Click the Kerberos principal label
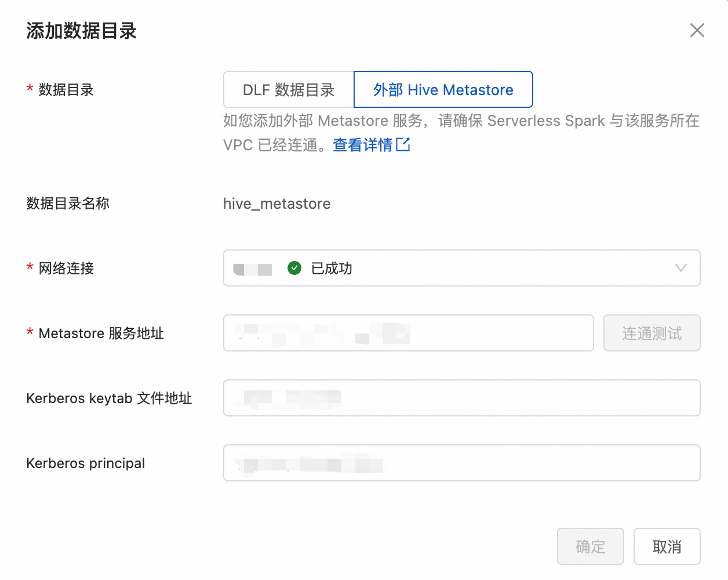The width and height of the screenshot is (728, 580). click(x=86, y=463)
